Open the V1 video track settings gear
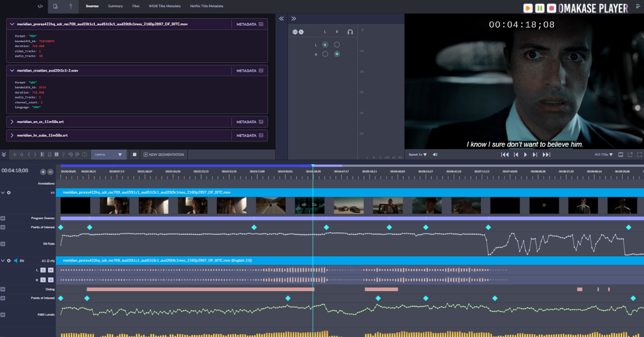Image resolution: width=644 pixels, height=337 pixels. click(9, 192)
